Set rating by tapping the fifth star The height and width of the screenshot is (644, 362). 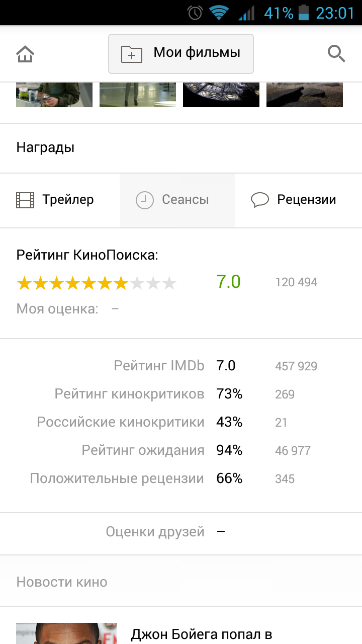[88, 283]
